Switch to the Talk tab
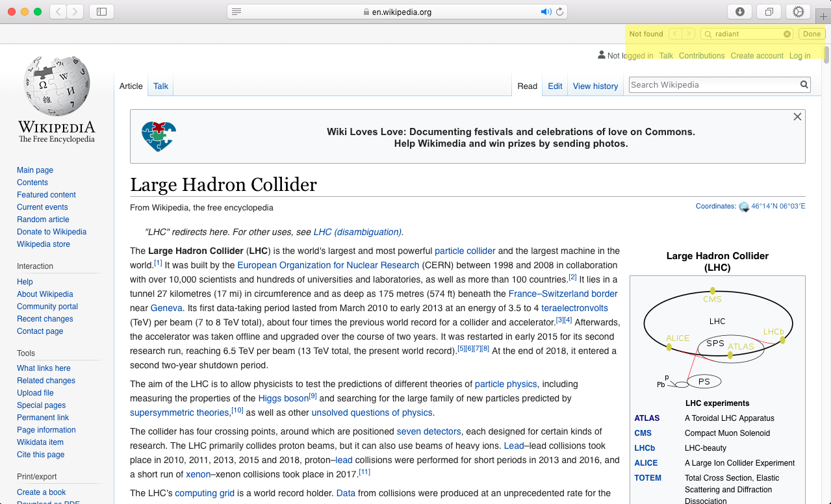Screen dimensions: 831x504 tap(160, 86)
